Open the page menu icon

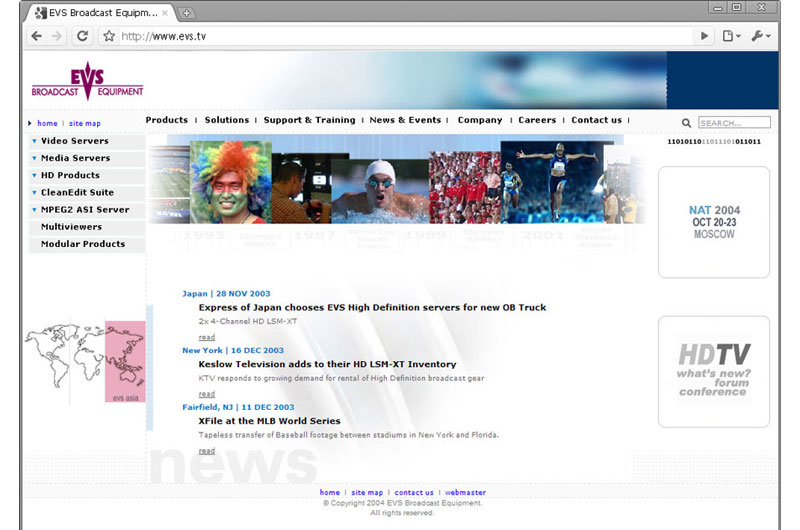click(x=731, y=36)
